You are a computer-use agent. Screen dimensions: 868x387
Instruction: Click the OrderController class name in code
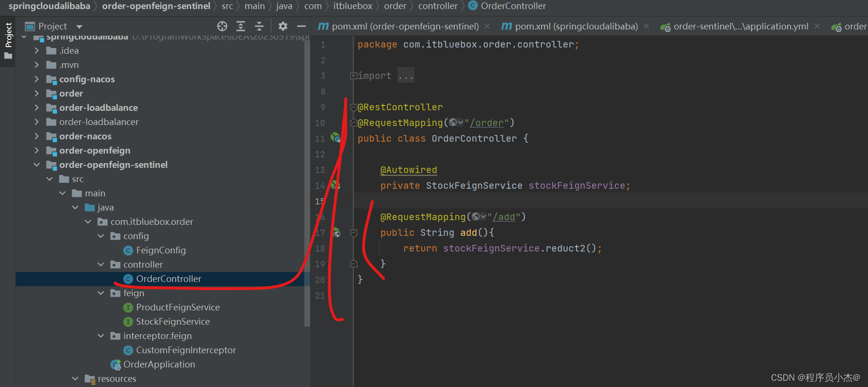point(474,138)
